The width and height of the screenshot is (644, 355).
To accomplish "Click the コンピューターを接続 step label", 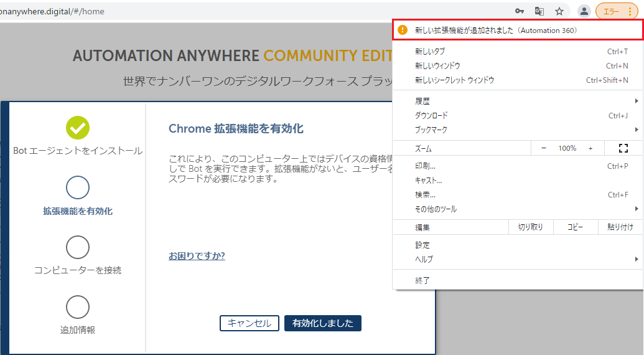I will tap(78, 270).
